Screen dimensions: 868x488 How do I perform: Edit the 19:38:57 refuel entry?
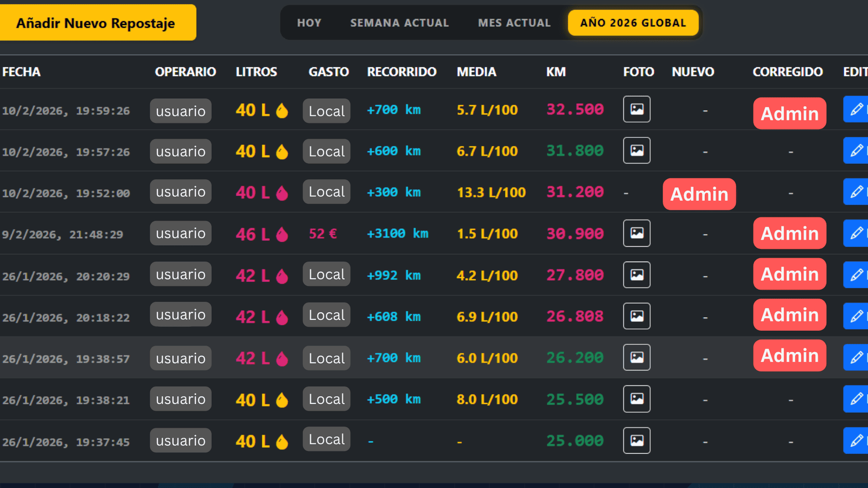click(x=856, y=357)
